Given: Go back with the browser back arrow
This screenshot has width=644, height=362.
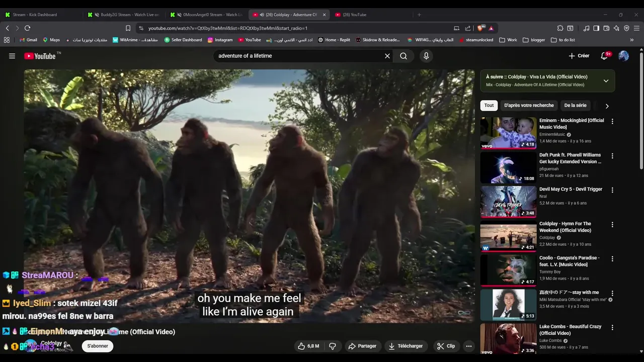Looking at the screenshot, I should [8, 28].
